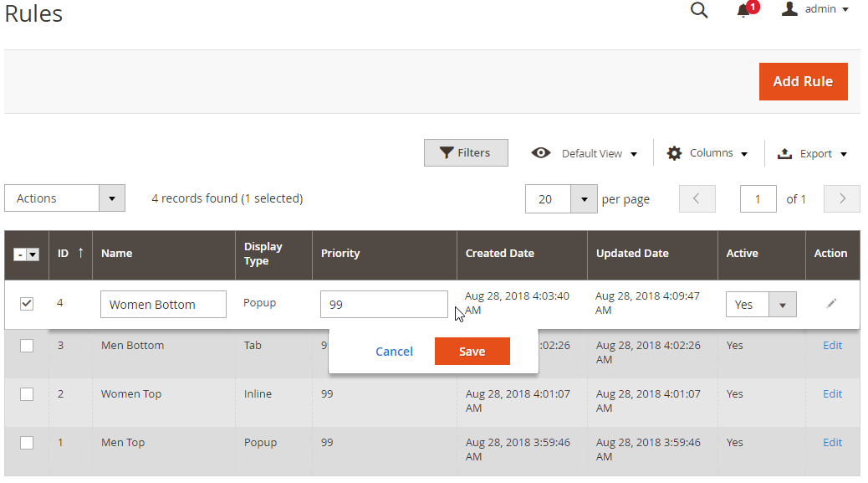The image size is (868, 483).
Task: Go to previous page arrow
Action: (697, 198)
